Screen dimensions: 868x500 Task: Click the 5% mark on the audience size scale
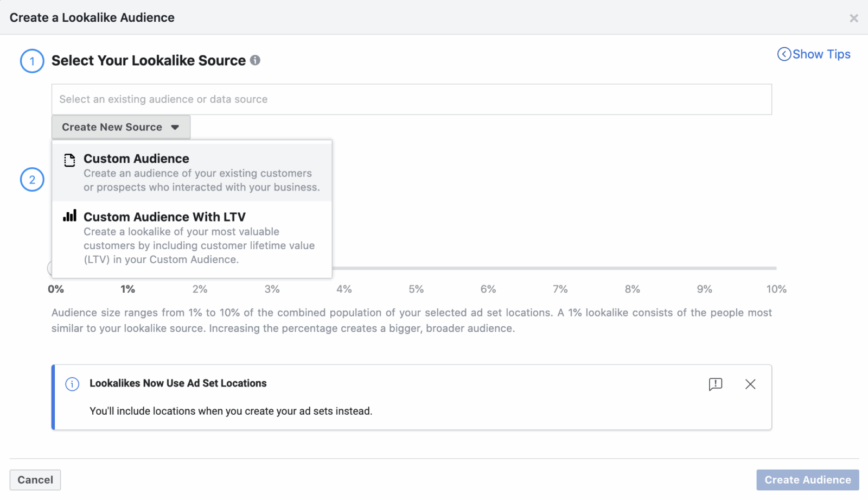point(416,289)
